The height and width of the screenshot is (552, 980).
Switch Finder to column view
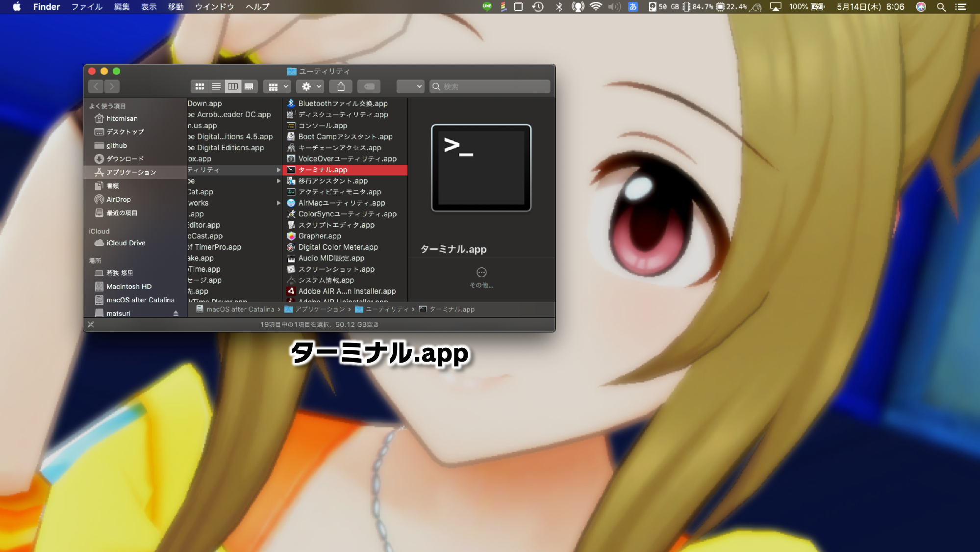(x=233, y=86)
